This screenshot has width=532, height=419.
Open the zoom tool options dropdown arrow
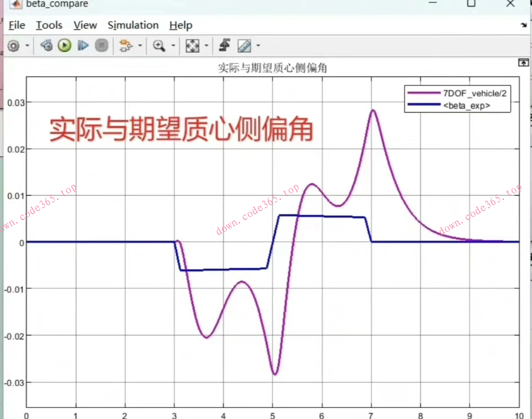173,45
